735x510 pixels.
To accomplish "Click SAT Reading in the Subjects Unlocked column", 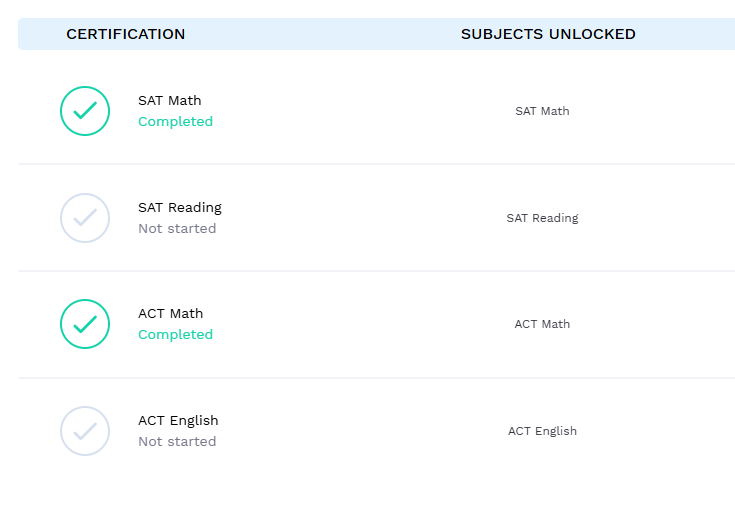I will click(x=542, y=218).
